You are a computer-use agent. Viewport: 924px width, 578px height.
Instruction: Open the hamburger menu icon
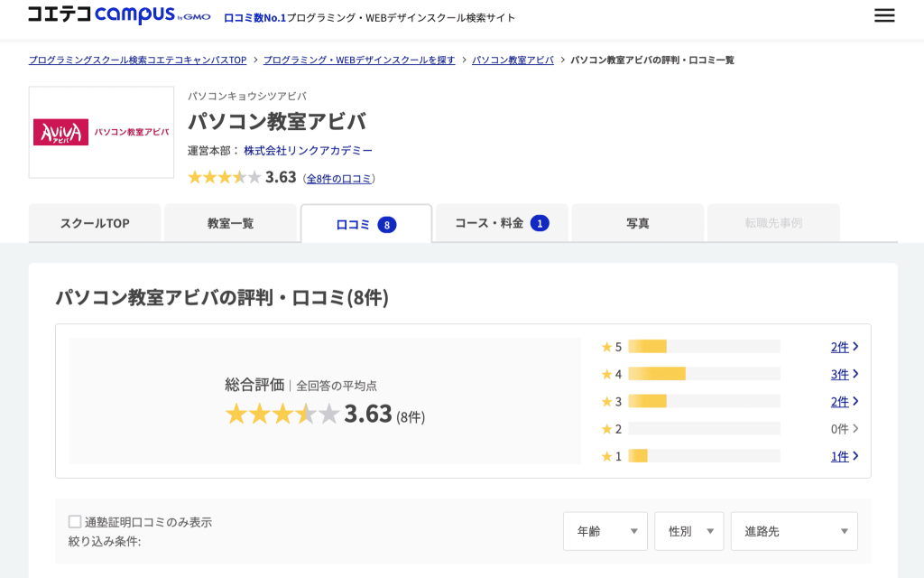pyautogui.click(x=884, y=15)
